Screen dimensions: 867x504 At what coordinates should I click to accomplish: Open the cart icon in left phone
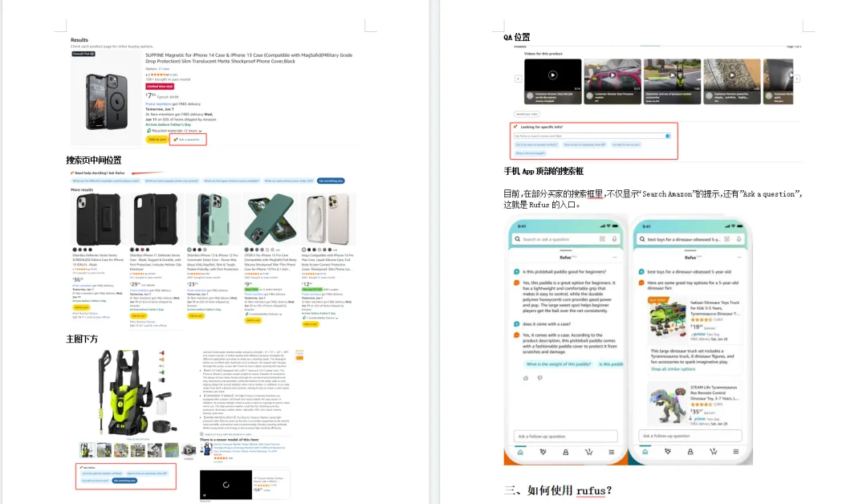[588, 452]
